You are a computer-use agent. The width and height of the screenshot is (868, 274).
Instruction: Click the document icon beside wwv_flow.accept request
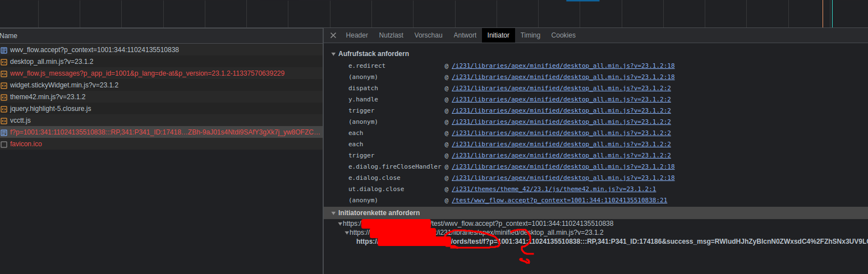[4, 50]
